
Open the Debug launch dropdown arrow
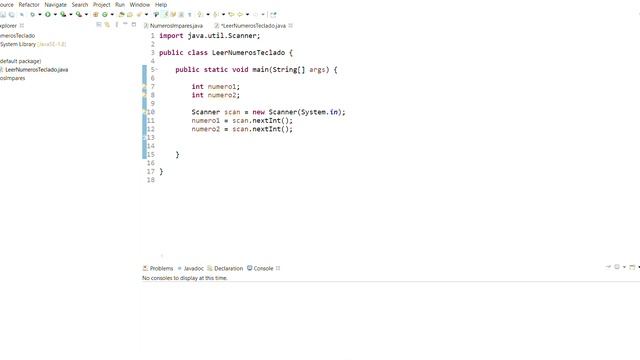pyautogui.click(x=40, y=14)
